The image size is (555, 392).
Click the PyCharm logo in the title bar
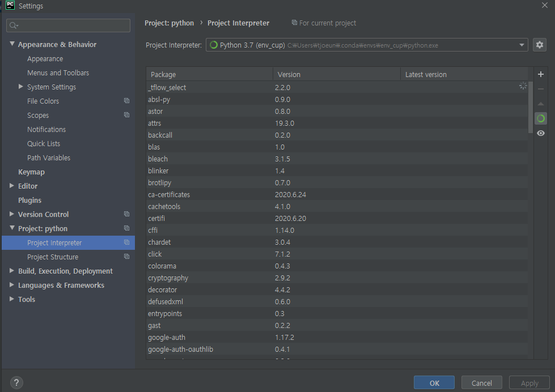10,5
